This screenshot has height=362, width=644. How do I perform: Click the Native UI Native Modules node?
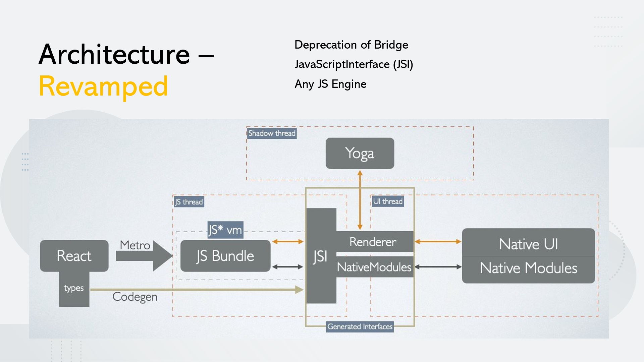pos(529,255)
